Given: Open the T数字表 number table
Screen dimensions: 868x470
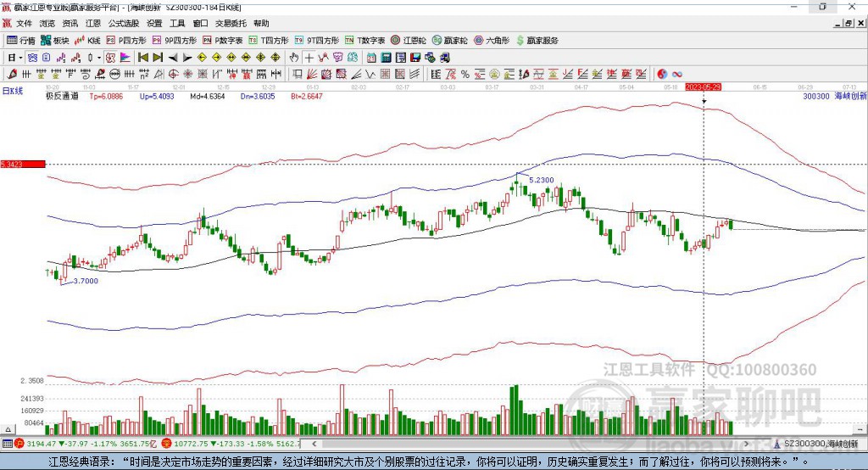Looking at the screenshot, I should click(x=364, y=40).
